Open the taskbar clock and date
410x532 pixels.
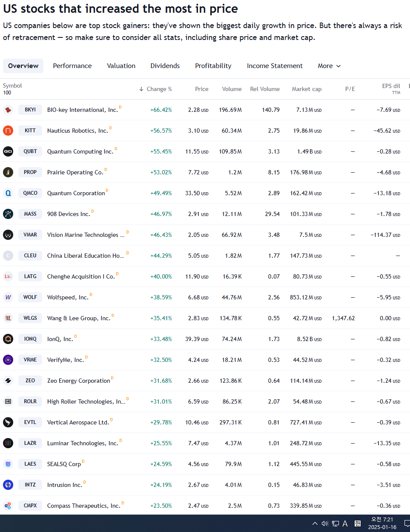pos(382,523)
